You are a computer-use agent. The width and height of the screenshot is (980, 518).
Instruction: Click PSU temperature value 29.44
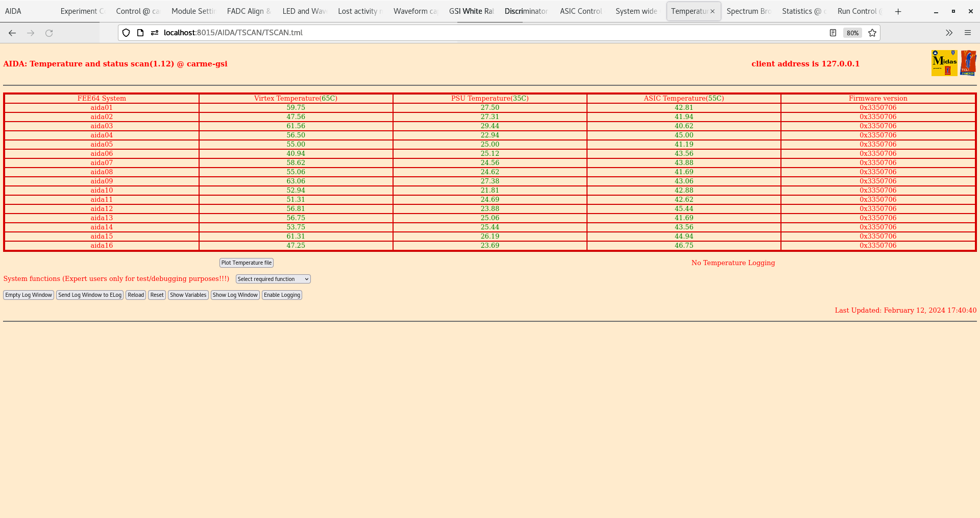[490, 126]
